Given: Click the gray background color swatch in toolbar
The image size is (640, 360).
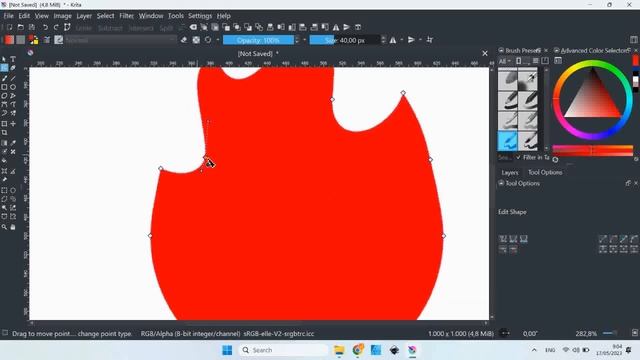Looking at the screenshot, I should pos(20,40).
